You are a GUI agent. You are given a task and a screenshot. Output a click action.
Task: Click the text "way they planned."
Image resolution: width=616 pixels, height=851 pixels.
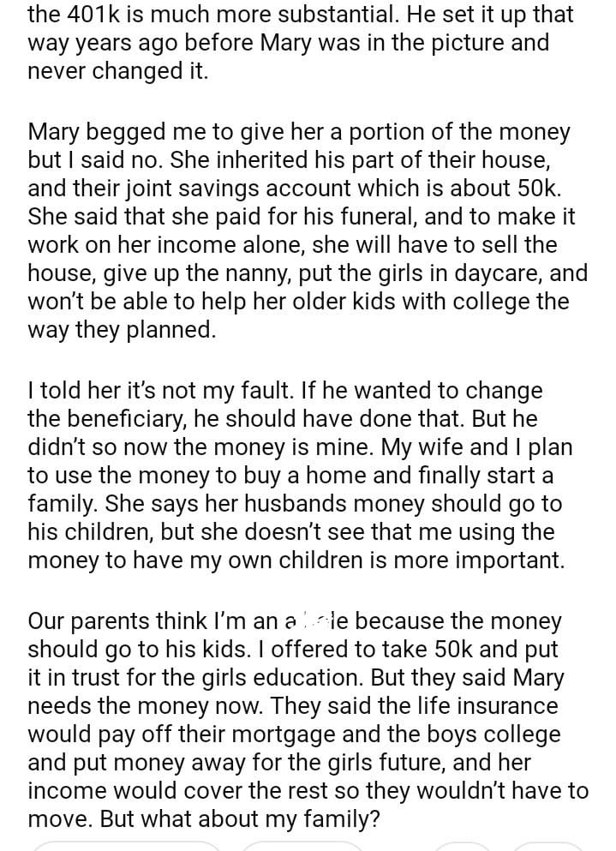pyautogui.click(x=122, y=330)
